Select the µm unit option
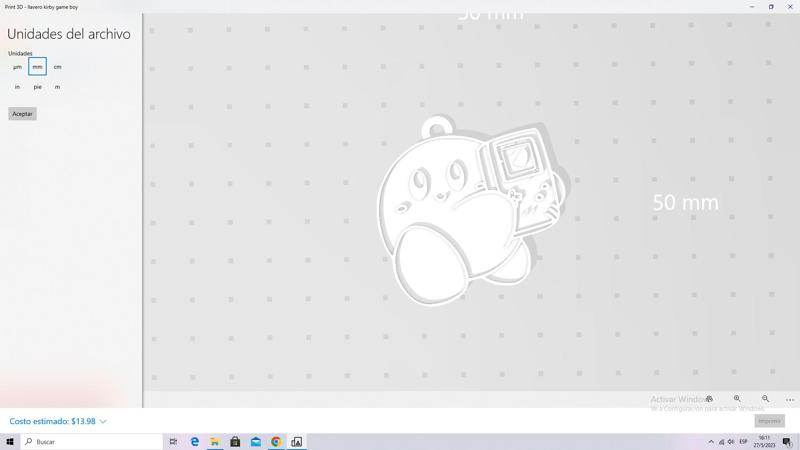800x450 pixels. (x=17, y=67)
